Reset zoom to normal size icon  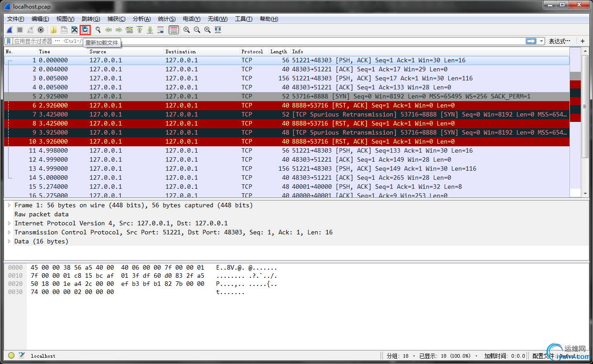207,30
